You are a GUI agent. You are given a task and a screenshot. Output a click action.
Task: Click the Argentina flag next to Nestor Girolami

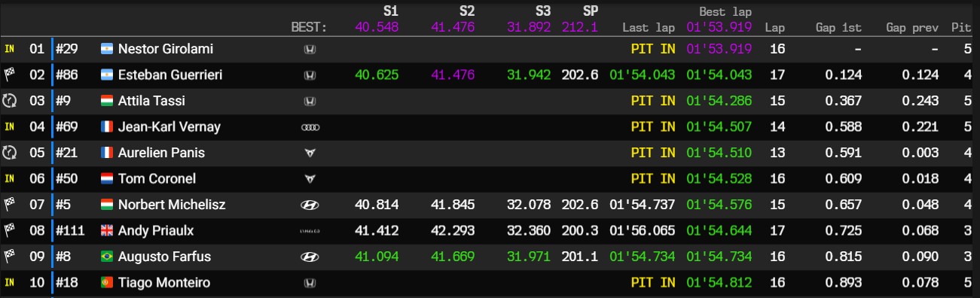coord(106,49)
